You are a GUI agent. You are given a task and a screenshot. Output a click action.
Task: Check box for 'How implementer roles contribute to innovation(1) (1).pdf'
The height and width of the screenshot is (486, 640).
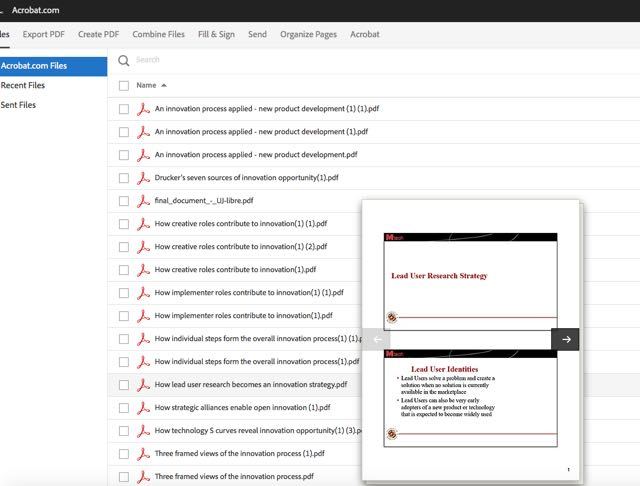tap(124, 293)
